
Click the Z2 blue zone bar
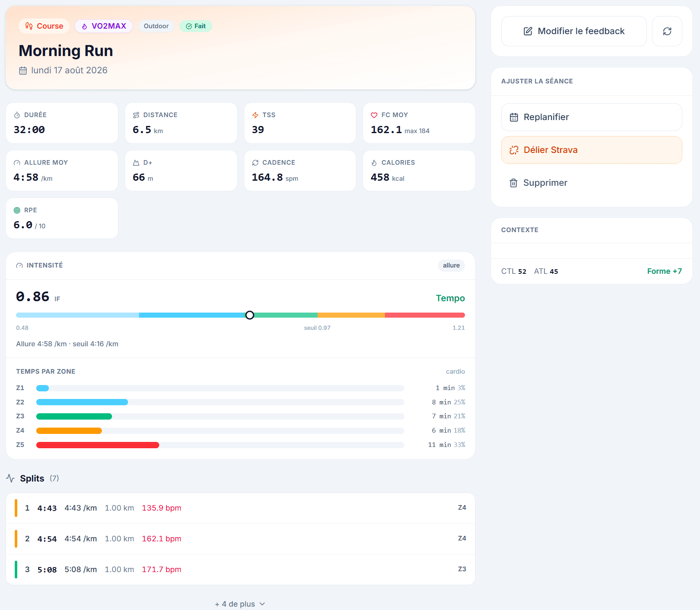[x=82, y=402]
